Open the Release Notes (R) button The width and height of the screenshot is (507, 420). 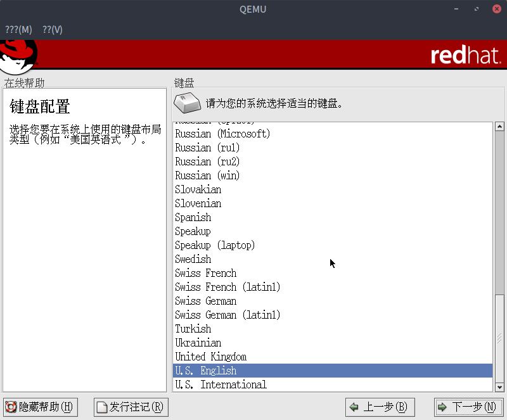[131, 407]
